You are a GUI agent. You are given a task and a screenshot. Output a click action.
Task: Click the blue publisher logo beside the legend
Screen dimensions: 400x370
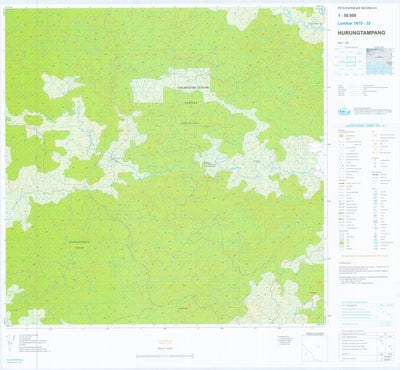click(x=344, y=111)
